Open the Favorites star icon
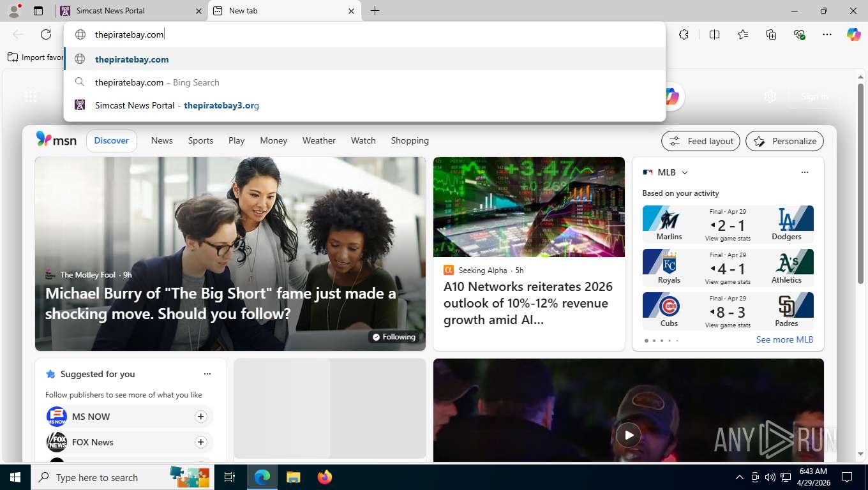Screen dimensions: 868x490 743,34
